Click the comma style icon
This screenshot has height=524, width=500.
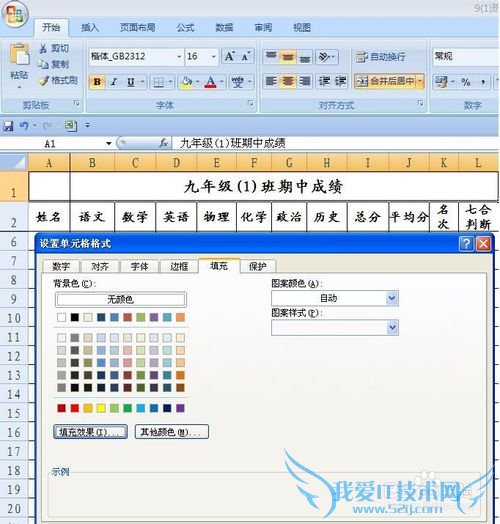[x=483, y=82]
